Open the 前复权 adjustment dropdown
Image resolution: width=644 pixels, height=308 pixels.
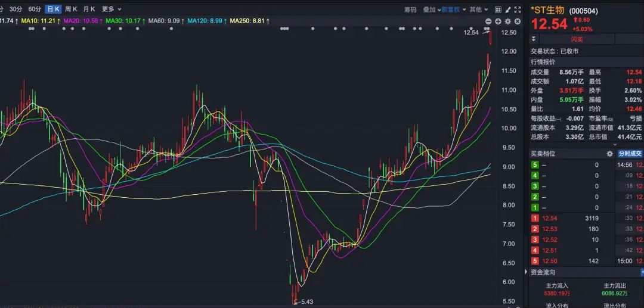click(x=453, y=10)
